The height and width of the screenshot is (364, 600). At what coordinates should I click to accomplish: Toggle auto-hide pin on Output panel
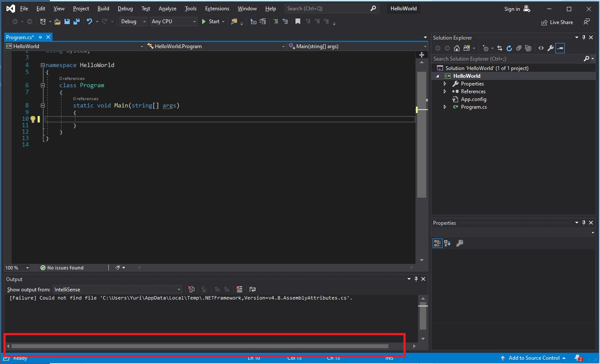pyautogui.click(x=416, y=279)
